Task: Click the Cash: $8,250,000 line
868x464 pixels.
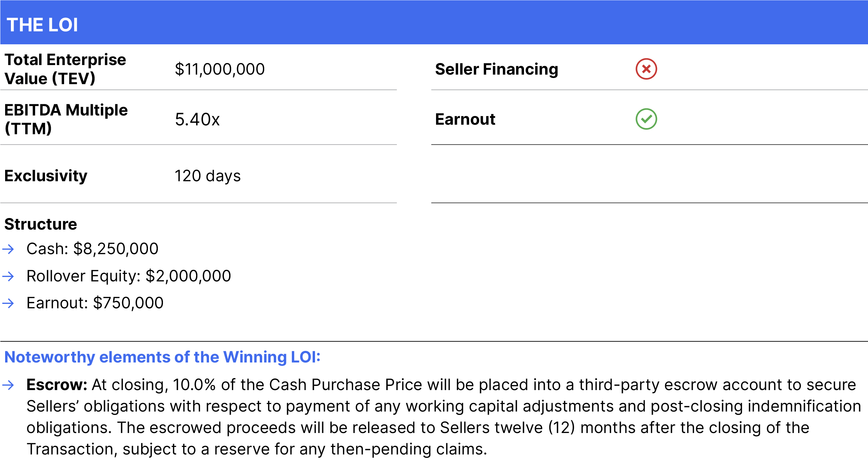Action: coord(92,249)
